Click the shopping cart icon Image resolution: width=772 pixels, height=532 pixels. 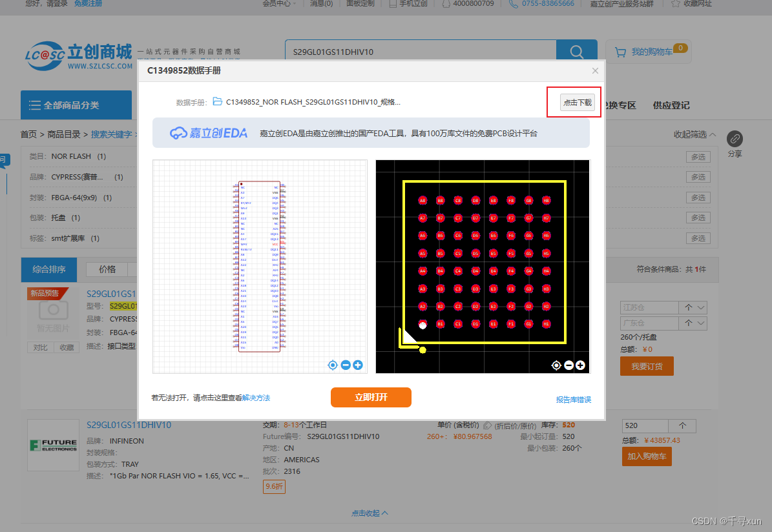tap(620, 52)
